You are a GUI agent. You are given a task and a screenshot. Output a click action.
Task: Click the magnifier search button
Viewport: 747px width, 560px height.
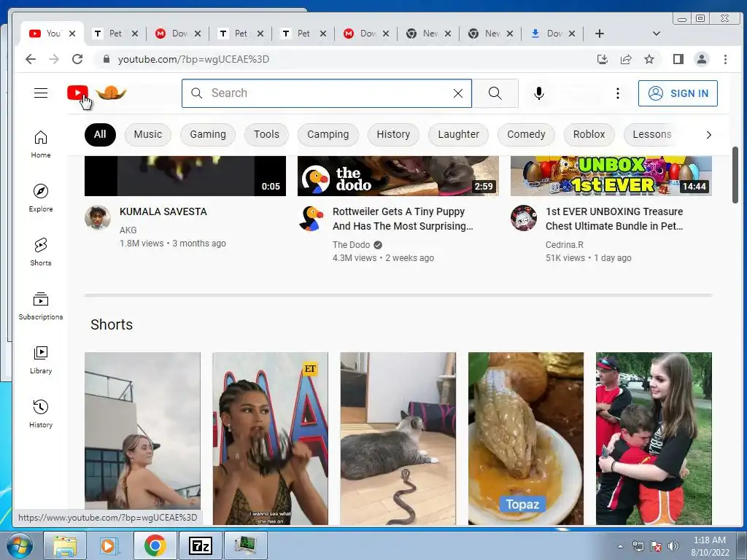pyautogui.click(x=495, y=93)
